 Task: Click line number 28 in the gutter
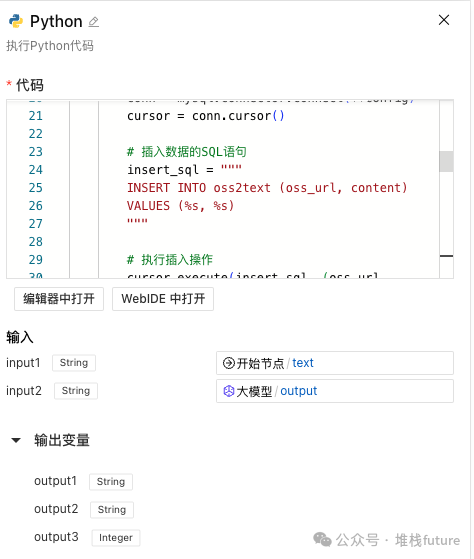(36, 242)
